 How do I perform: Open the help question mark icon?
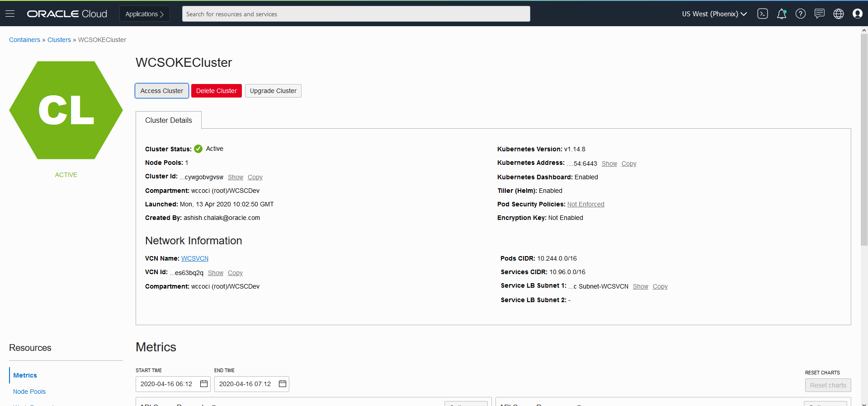point(801,14)
